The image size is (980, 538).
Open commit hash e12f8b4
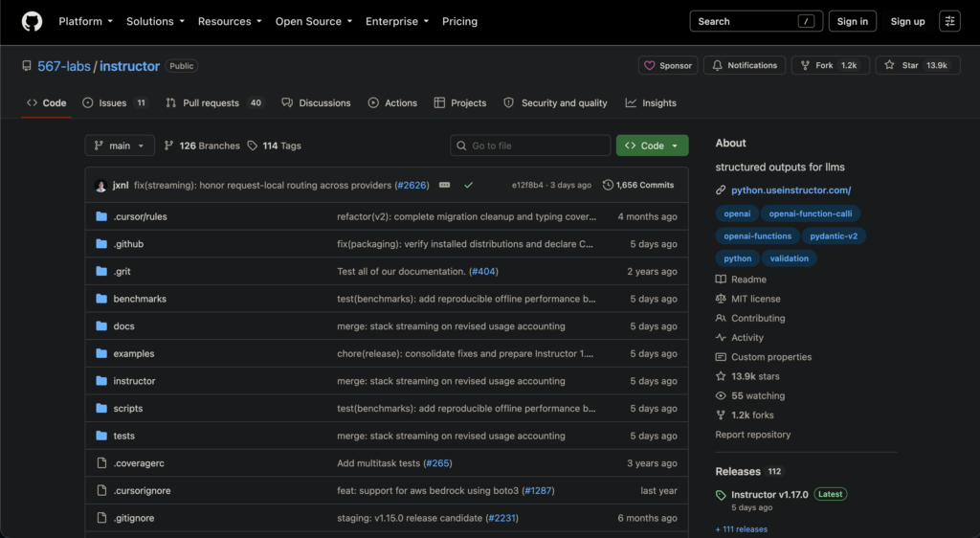click(x=527, y=185)
